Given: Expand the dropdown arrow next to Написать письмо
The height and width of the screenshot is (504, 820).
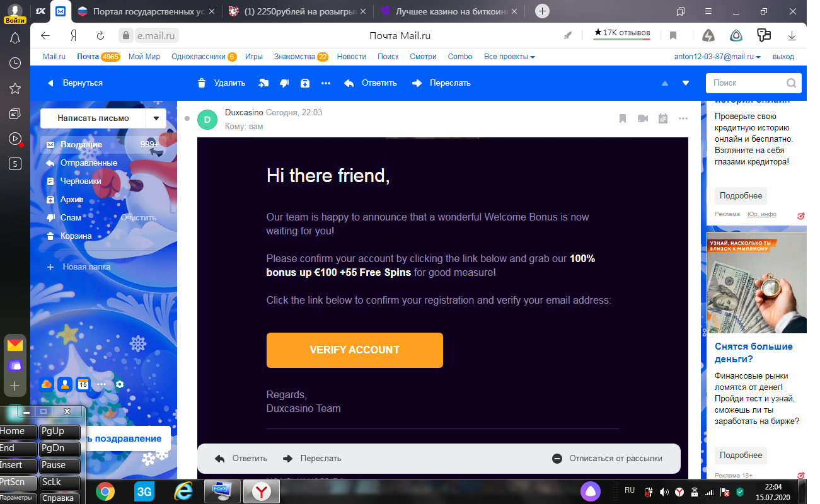Looking at the screenshot, I should click(x=156, y=118).
